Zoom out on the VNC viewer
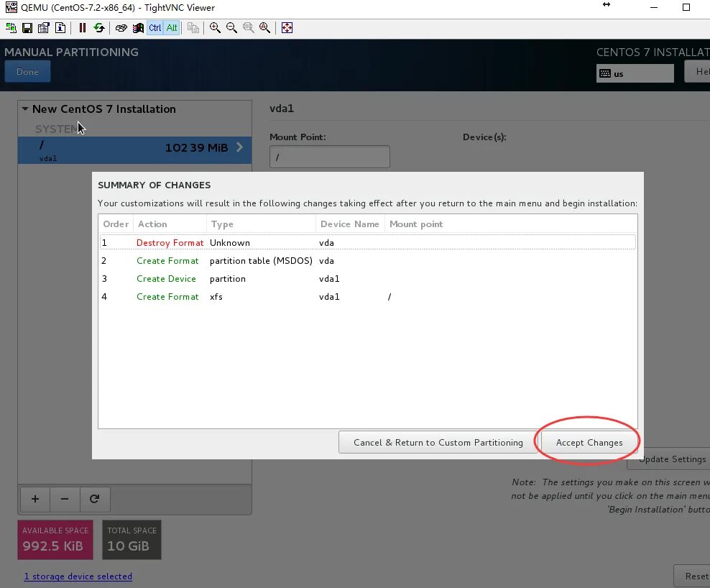Image resolution: width=710 pixels, height=588 pixels. [x=231, y=28]
